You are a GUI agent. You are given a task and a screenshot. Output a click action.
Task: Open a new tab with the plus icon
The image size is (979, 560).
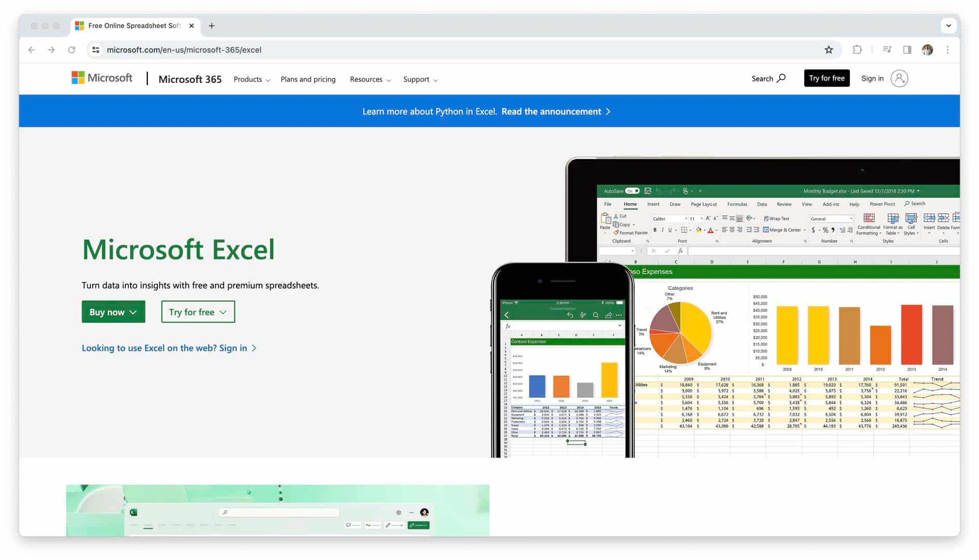pos(212,25)
